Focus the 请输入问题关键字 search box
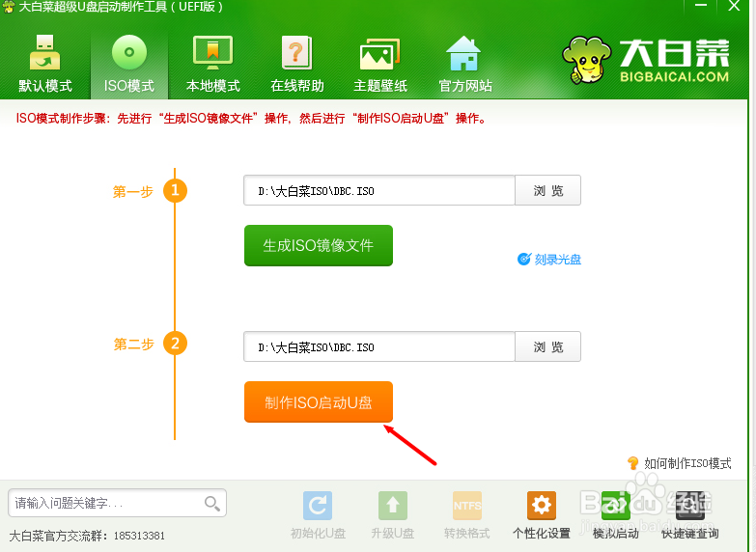Image resolution: width=756 pixels, height=552 pixels. [x=117, y=503]
